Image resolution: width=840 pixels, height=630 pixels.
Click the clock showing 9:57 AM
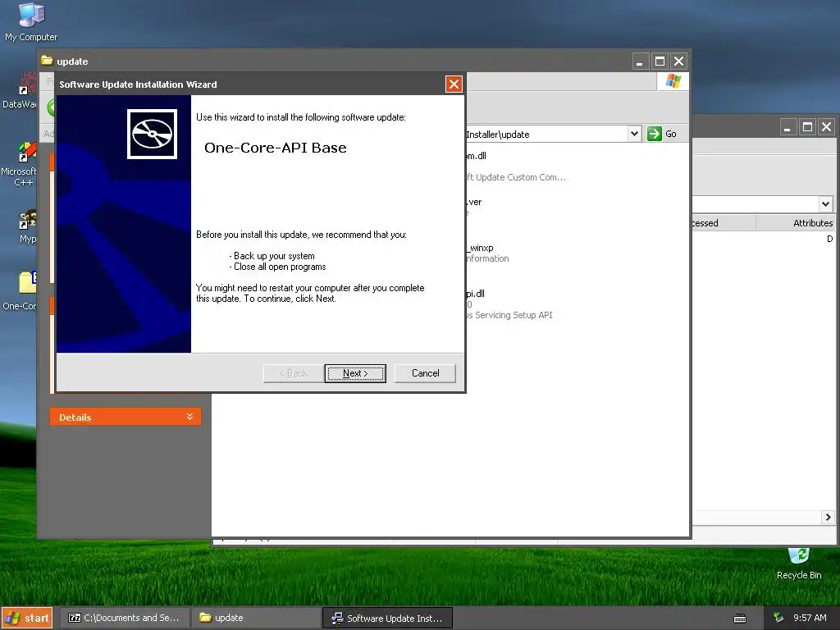coord(810,618)
